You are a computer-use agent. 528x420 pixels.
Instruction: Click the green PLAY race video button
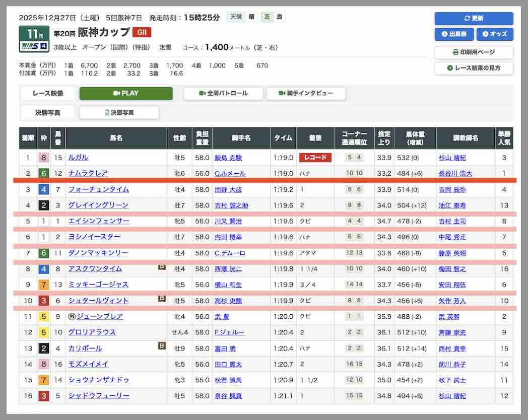[x=126, y=94]
